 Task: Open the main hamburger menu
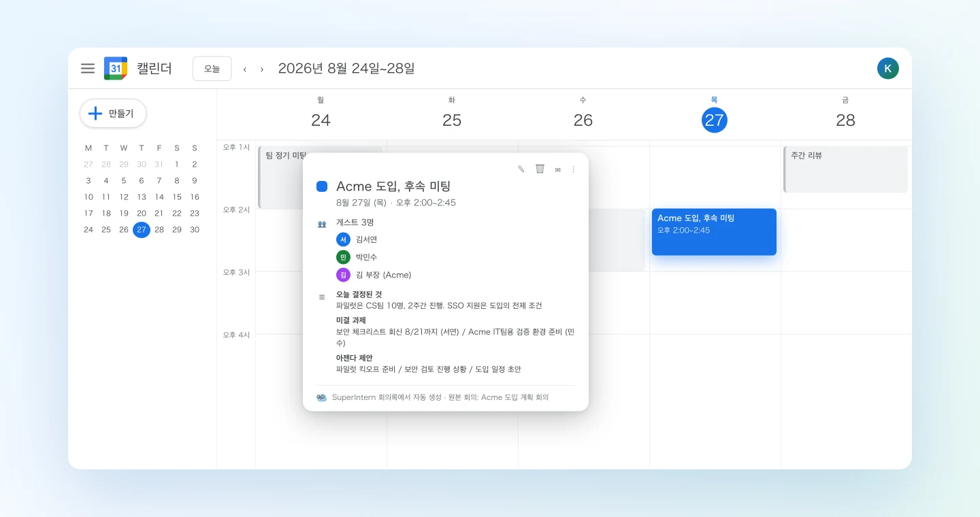tap(87, 68)
